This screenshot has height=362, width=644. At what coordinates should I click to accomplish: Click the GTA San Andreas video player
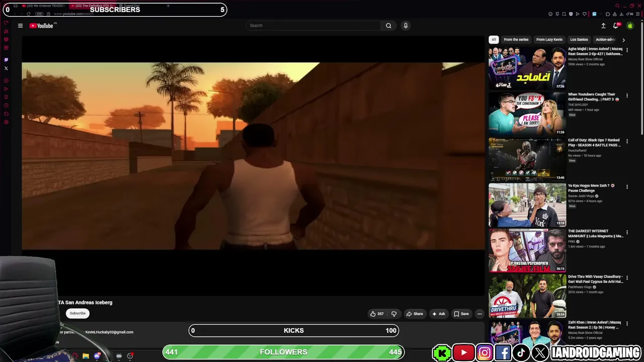click(253, 166)
